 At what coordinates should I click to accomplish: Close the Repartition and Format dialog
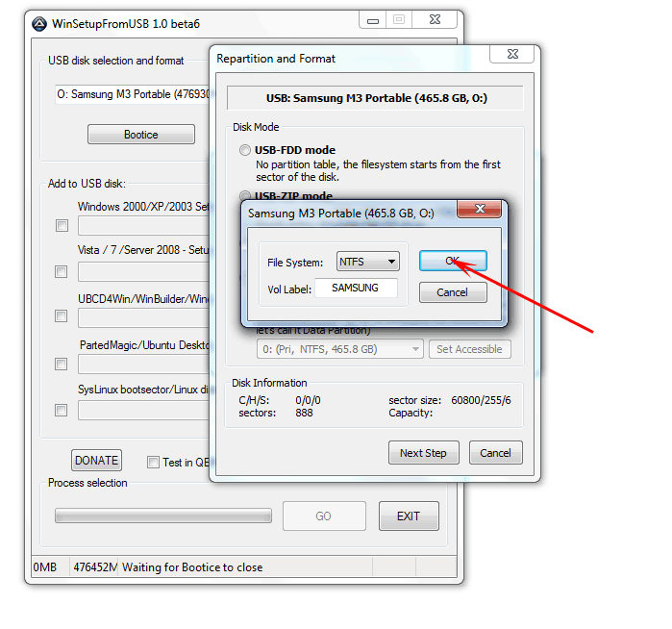[x=512, y=54]
